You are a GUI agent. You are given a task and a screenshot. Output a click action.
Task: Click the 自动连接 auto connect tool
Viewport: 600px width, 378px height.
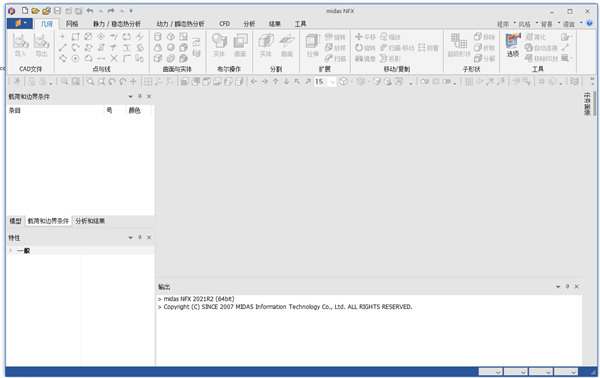point(541,48)
